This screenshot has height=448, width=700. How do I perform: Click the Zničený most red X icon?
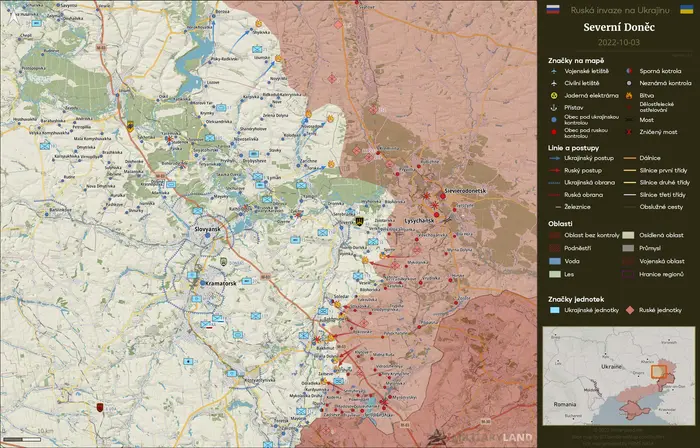pos(629,132)
